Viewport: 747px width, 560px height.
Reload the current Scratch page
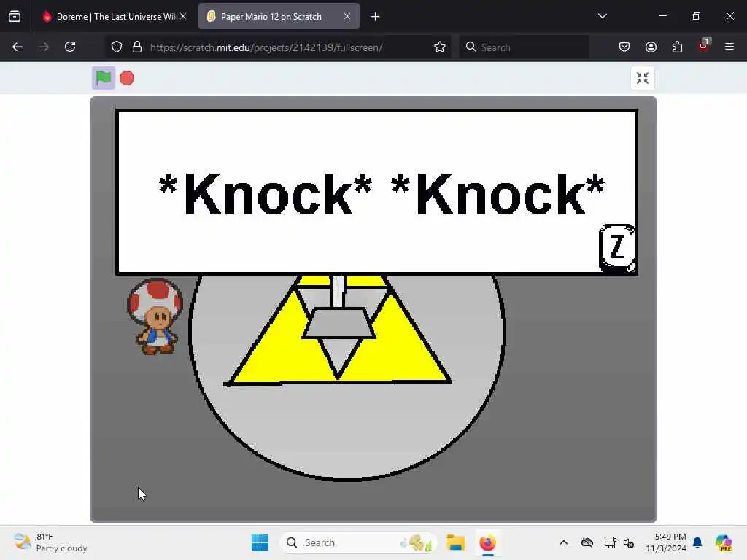[70, 47]
